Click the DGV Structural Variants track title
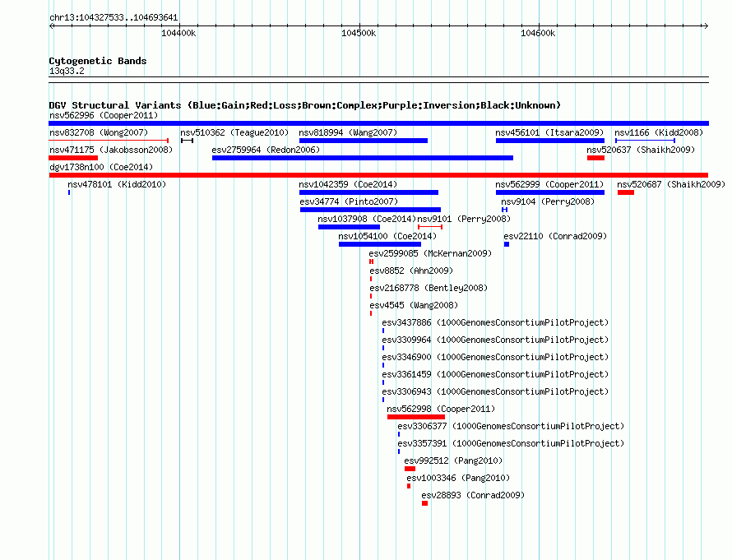This screenshot has height=560, width=732. point(304,105)
